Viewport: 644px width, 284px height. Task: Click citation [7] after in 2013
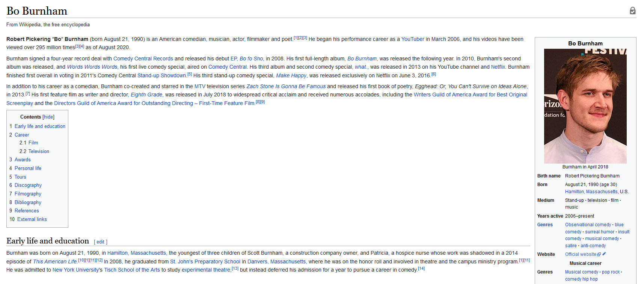(x=27, y=93)
